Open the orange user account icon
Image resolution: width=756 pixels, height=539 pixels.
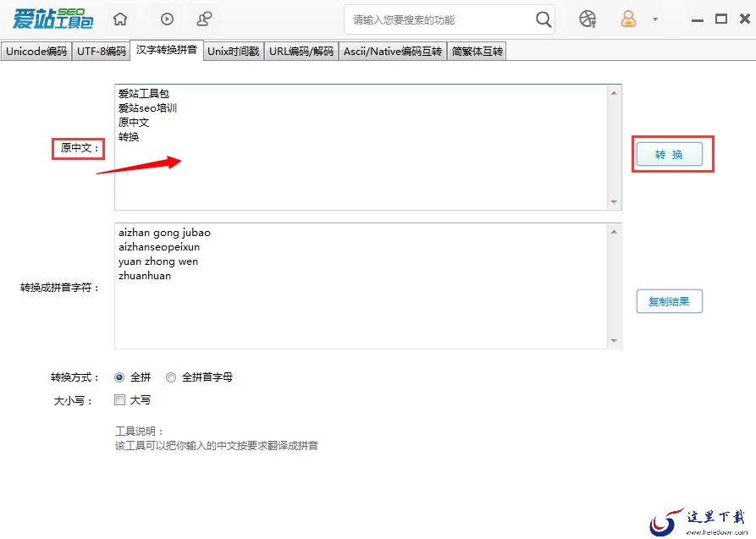(x=628, y=19)
